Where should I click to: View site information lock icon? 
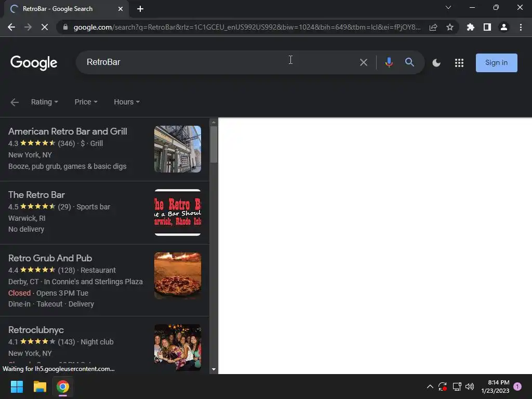(x=65, y=27)
